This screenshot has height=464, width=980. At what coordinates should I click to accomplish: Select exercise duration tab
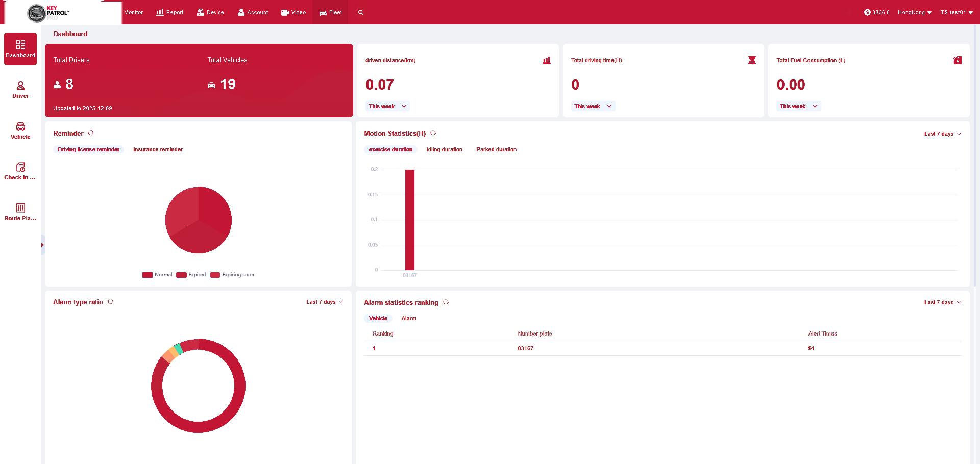[x=390, y=149]
